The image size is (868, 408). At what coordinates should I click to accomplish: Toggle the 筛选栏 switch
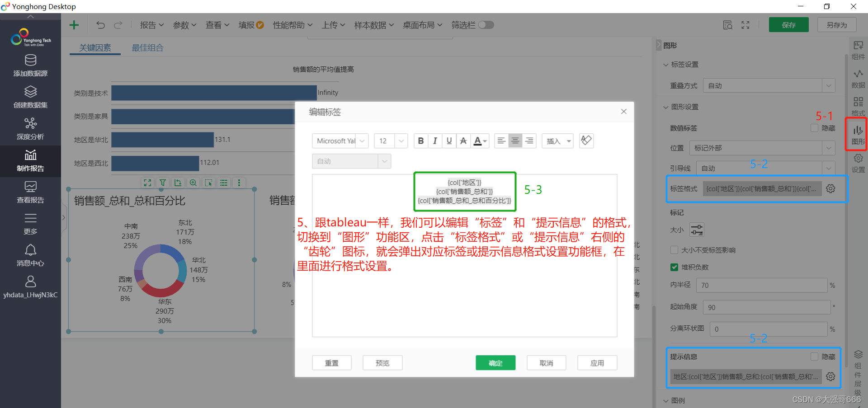click(486, 25)
